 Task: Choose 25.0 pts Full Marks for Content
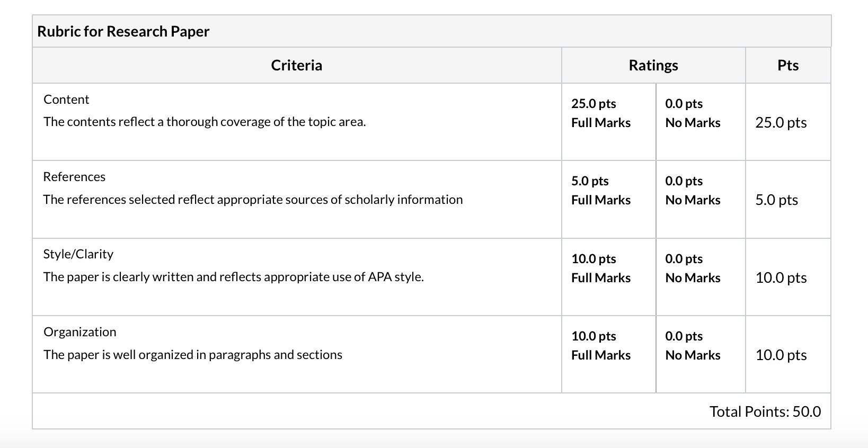pyautogui.click(x=608, y=122)
